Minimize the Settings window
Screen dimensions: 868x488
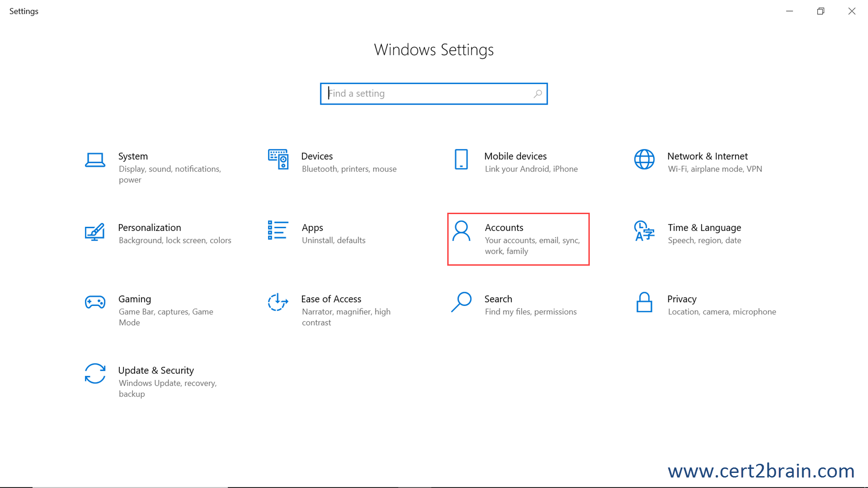coord(789,11)
